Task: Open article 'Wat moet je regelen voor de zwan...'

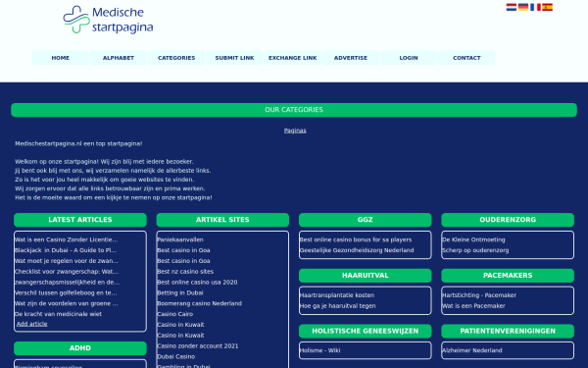Action: pyautogui.click(x=67, y=261)
